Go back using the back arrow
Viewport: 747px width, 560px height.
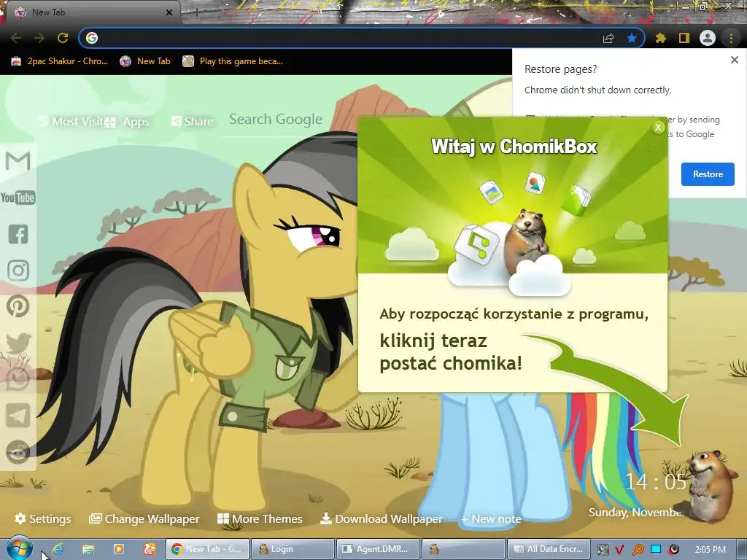pyautogui.click(x=16, y=38)
